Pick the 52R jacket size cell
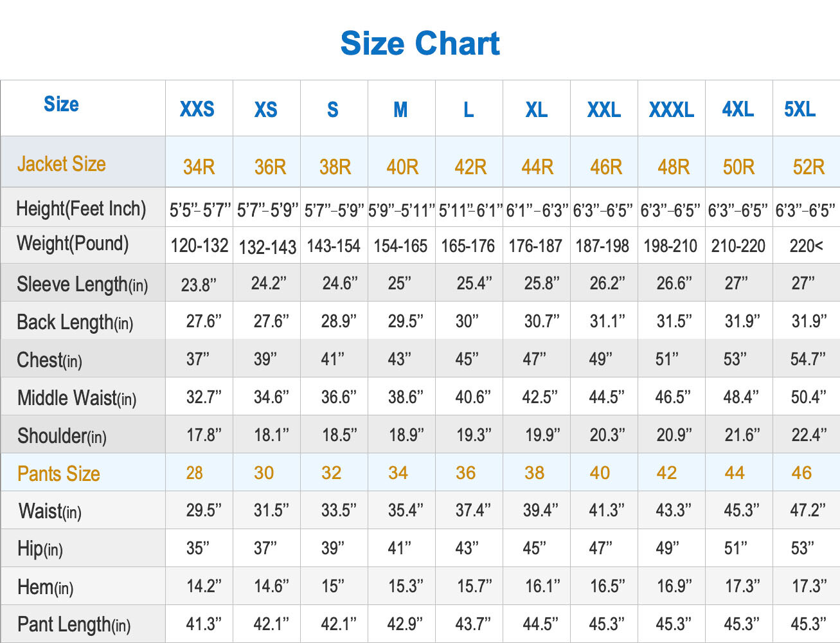 [x=809, y=167]
